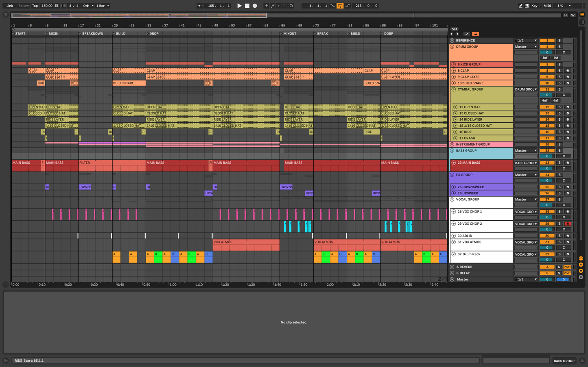
Task: Click the MIDI map mode switch
Action: coord(547,6)
